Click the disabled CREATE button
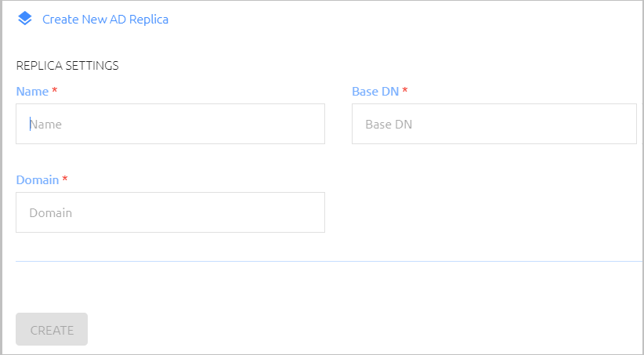 click(52, 329)
